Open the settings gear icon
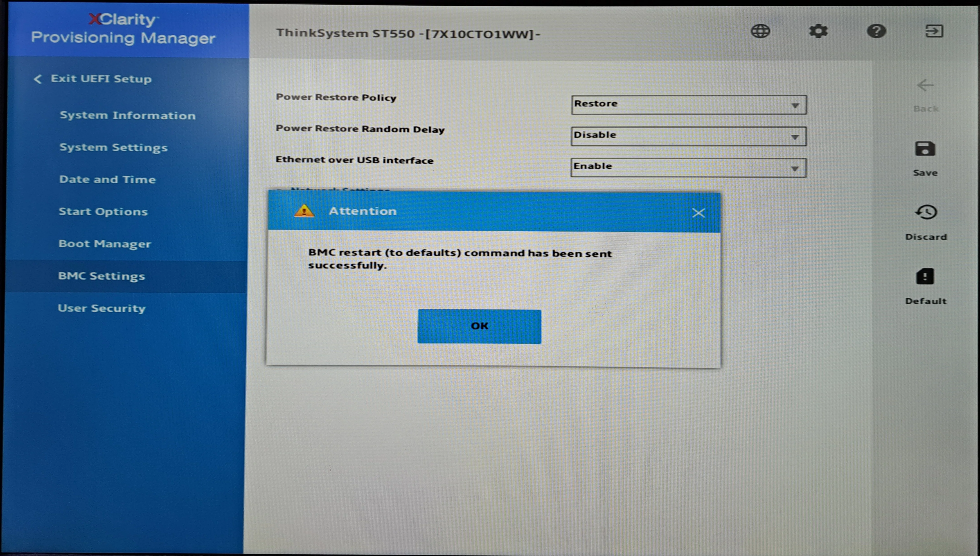 point(818,31)
